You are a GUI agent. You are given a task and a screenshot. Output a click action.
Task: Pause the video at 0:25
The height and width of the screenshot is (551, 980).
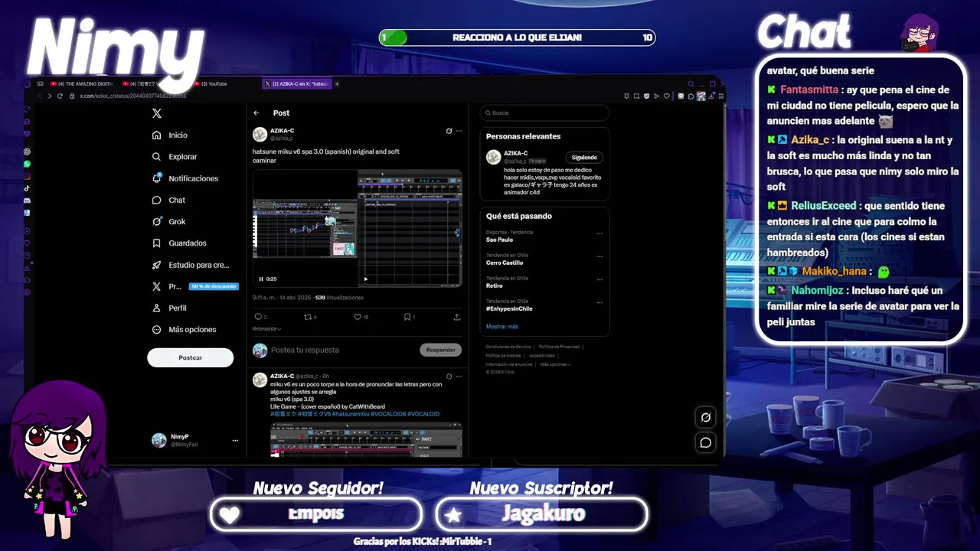pos(261,279)
